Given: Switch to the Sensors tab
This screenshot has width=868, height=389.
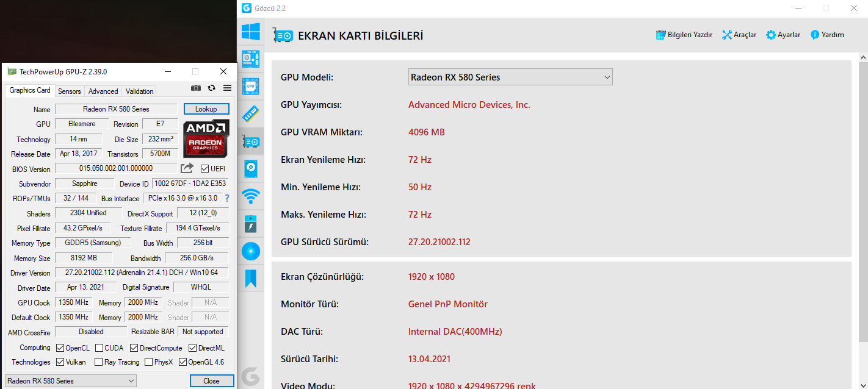Looking at the screenshot, I should tap(69, 91).
